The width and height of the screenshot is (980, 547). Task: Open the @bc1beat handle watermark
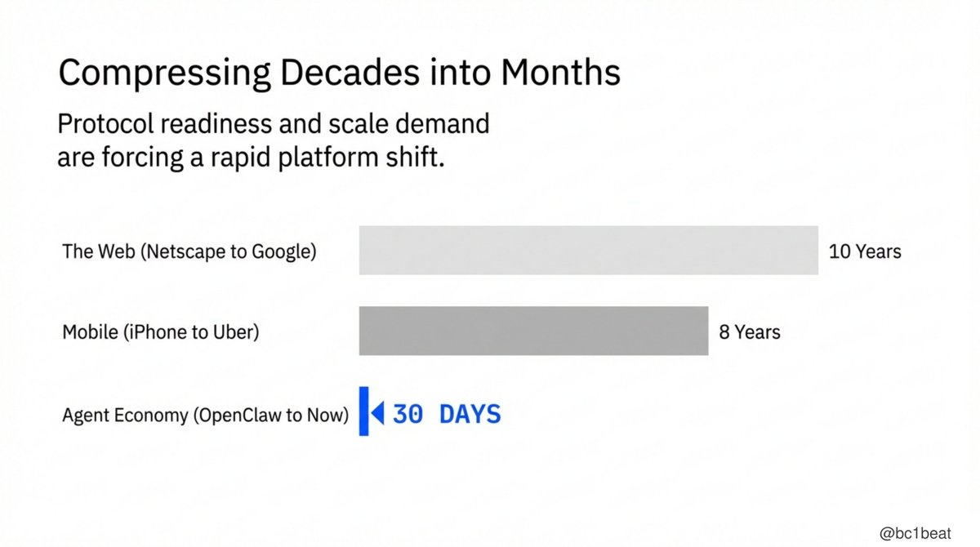923,532
